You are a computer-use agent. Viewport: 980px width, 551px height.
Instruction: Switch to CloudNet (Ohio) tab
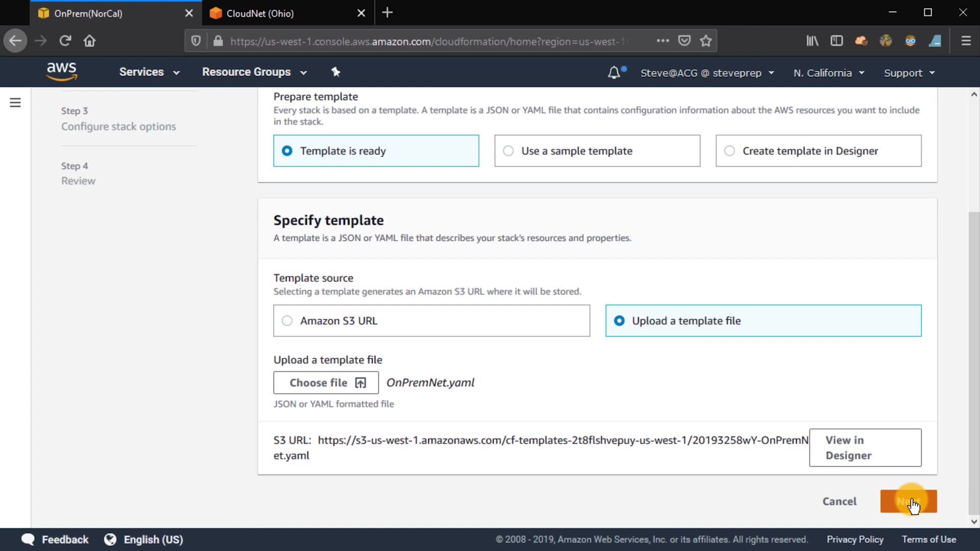260,13
